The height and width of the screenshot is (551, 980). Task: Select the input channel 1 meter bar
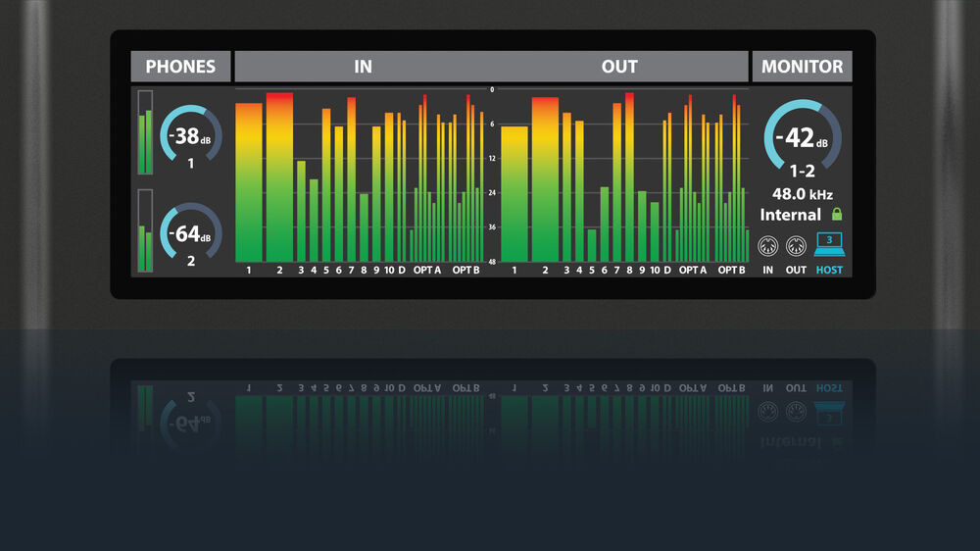click(x=249, y=181)
